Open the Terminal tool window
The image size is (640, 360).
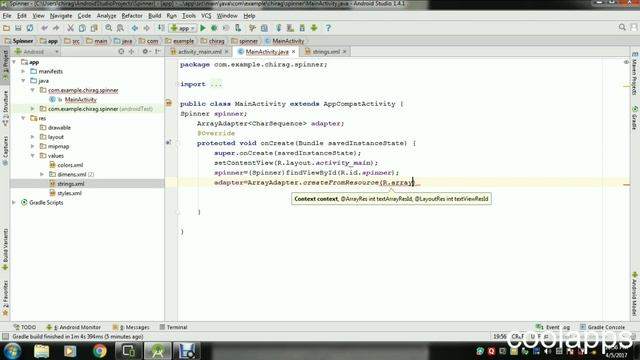pyautogui.click(x=173, y=327)
